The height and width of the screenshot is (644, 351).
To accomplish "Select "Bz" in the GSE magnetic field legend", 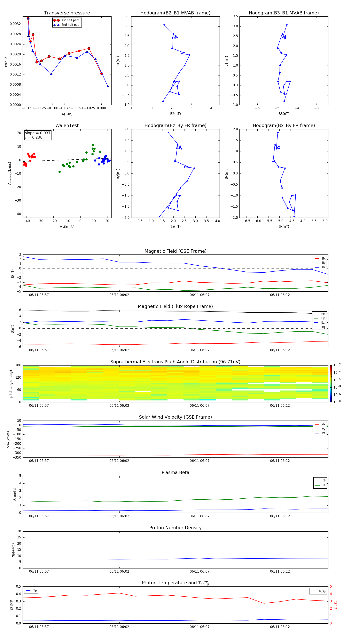I will tap(320, 268).
